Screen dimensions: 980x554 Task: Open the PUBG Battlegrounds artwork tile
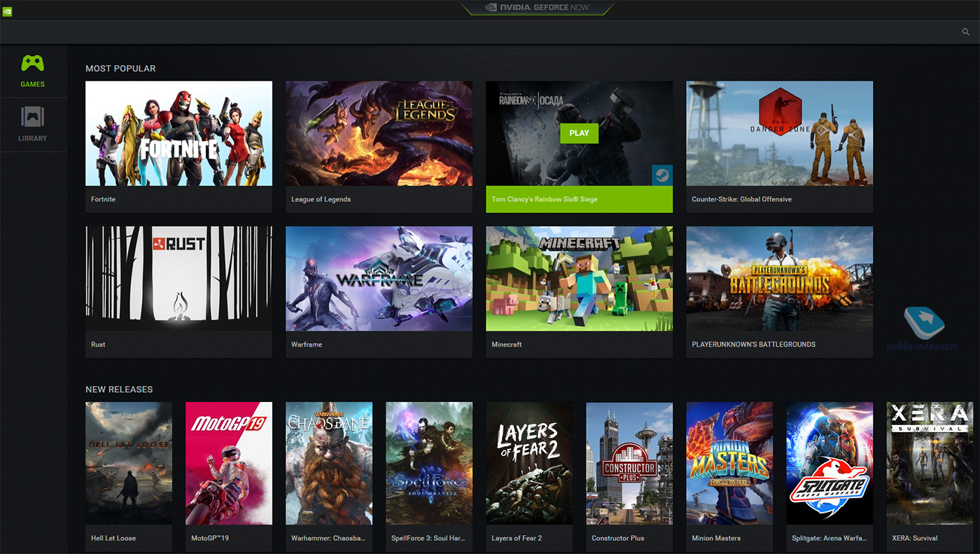pyautogui.click(x=779, y=278)
